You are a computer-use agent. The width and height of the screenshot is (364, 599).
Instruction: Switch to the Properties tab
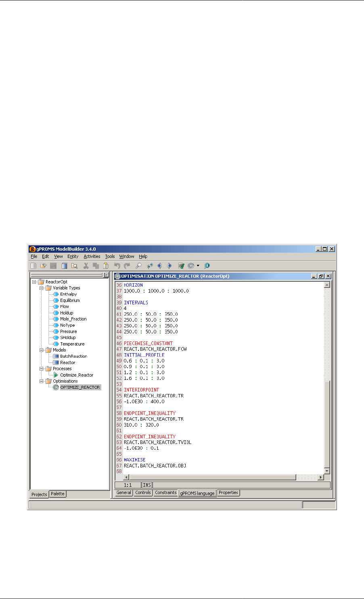coord(228,492)
